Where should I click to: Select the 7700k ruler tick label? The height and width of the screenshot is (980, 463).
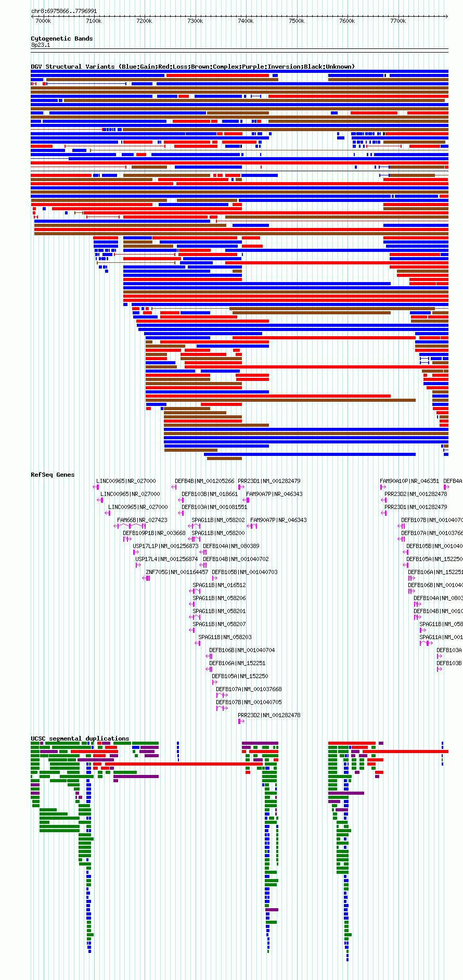(398, 21)
